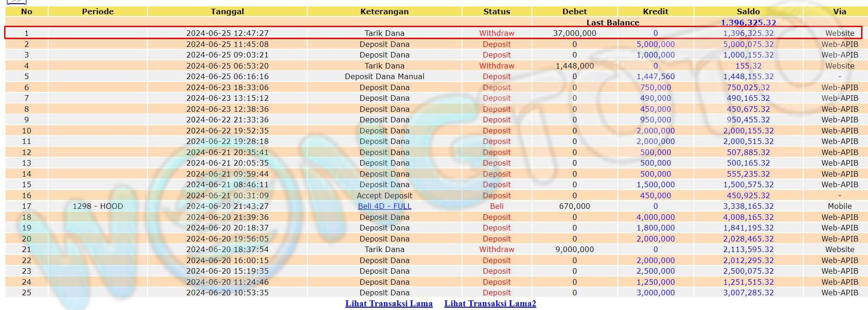
Task: Click Accept Deposit in row 16
Action: tap(384, 195)
